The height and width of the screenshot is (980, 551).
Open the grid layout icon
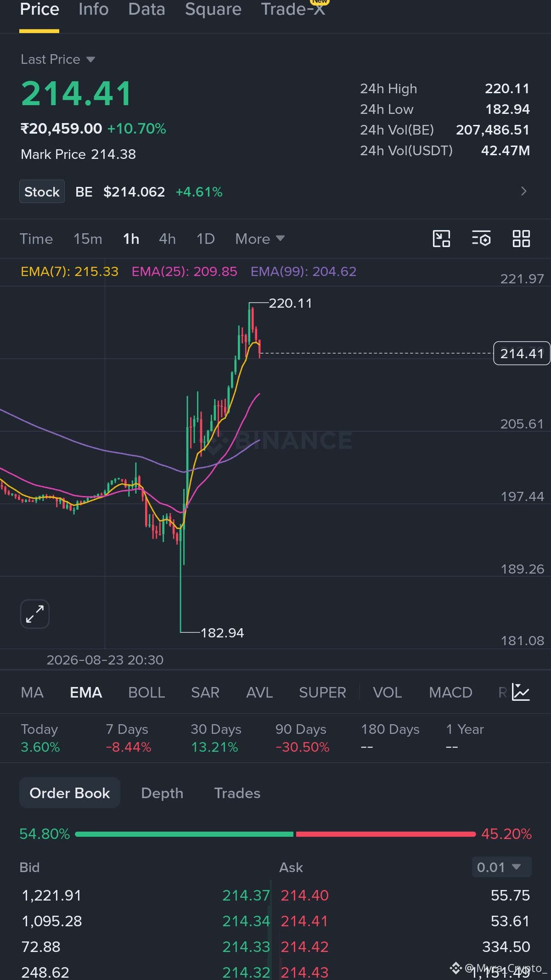click(x=521, y=239)
